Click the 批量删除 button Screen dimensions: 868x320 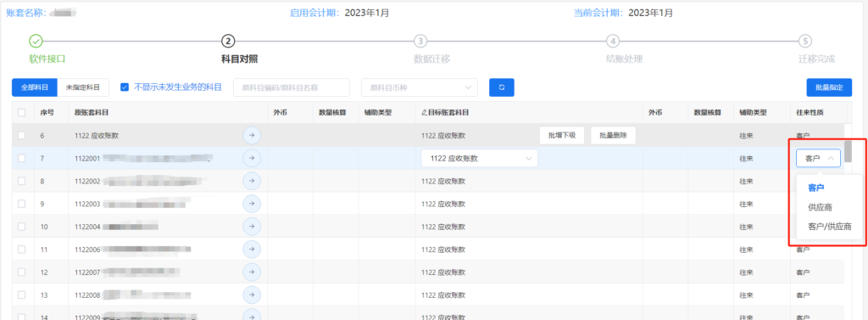[613, 135]
